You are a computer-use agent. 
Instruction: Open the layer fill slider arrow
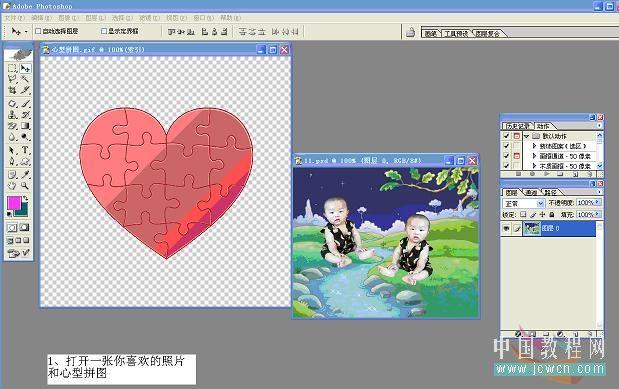[598, 214]
